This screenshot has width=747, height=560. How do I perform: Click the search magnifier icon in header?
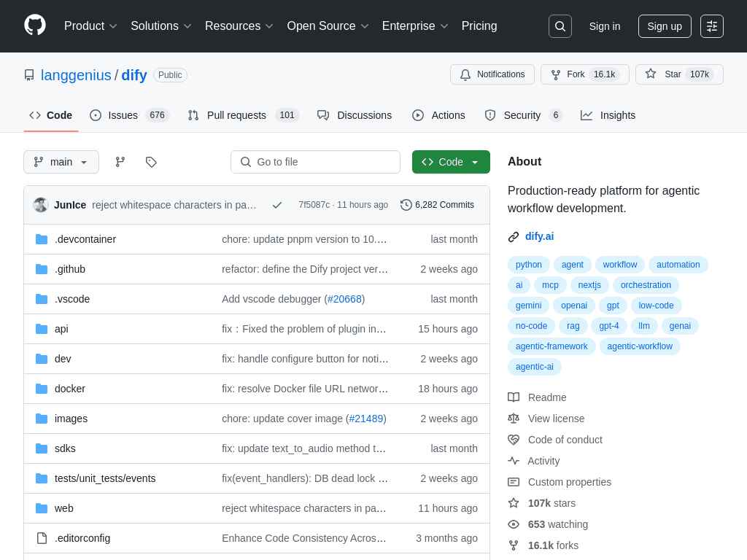560,26
